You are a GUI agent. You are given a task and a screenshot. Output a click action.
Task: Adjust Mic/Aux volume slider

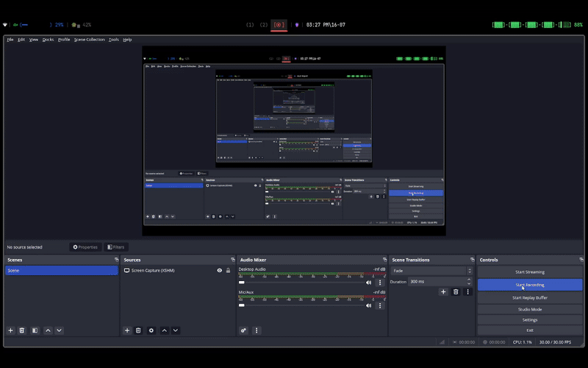301,305
